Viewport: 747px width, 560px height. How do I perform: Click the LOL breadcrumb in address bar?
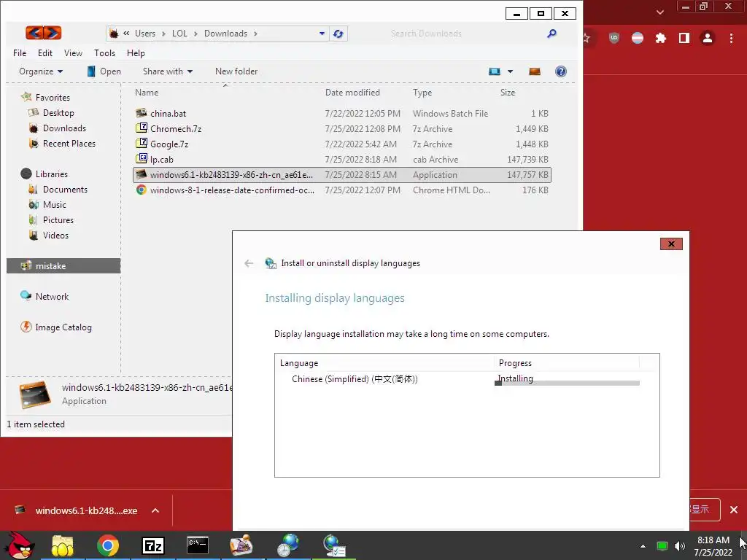click(179, 34)
